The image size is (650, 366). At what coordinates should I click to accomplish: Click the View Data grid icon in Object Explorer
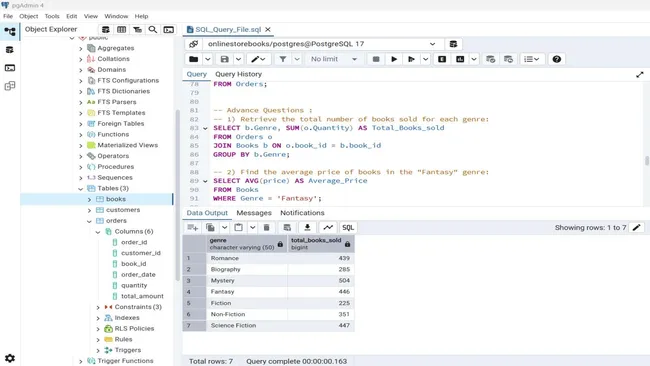tap(121, 29)
